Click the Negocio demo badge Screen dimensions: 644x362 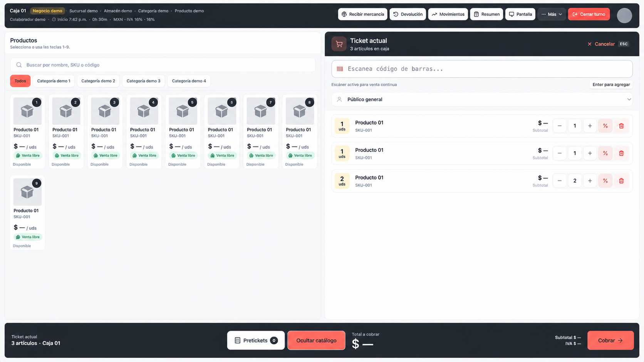click(x=47, y=11)
